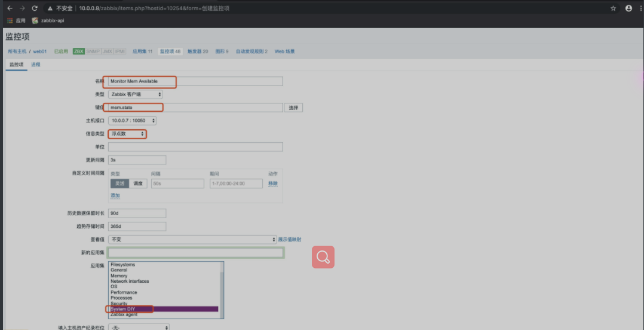Click the JMX availability badge
The width and height of the screenshot is (644, 330).
pyautogui.click(x=108, y=51)
